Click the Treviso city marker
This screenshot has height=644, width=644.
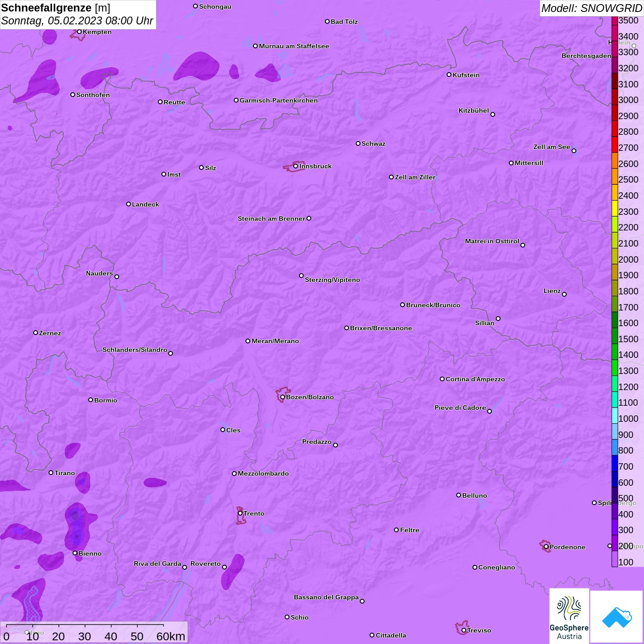[464, 630]
